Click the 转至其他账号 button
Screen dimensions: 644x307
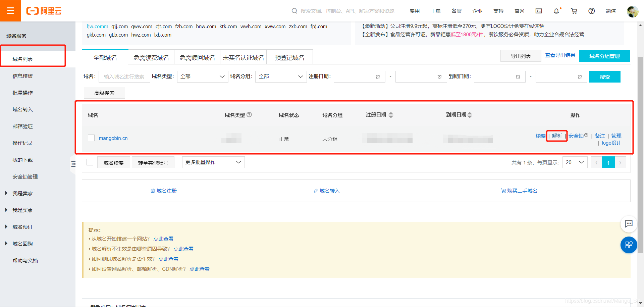pos(153,163)
